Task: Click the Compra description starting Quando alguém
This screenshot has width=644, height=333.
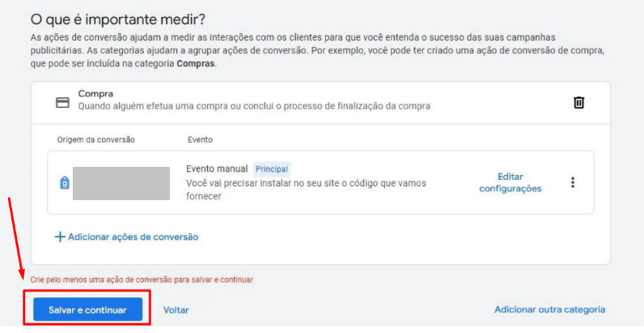Action: tap(253, 105)
